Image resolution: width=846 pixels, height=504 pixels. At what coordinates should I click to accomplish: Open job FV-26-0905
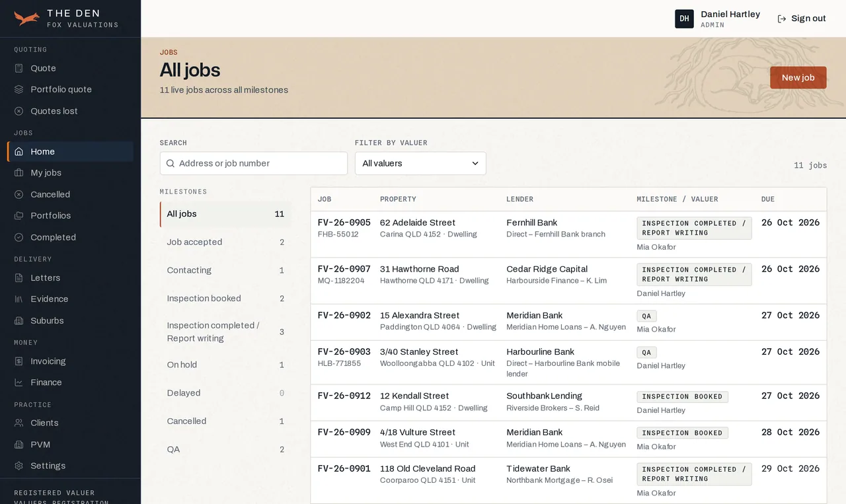click(344, 223)
